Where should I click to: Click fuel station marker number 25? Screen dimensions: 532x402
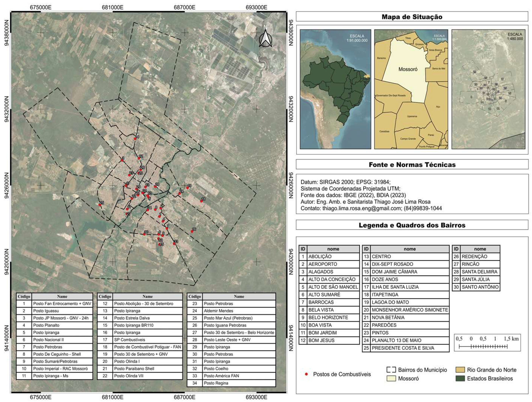pos(100,204)
